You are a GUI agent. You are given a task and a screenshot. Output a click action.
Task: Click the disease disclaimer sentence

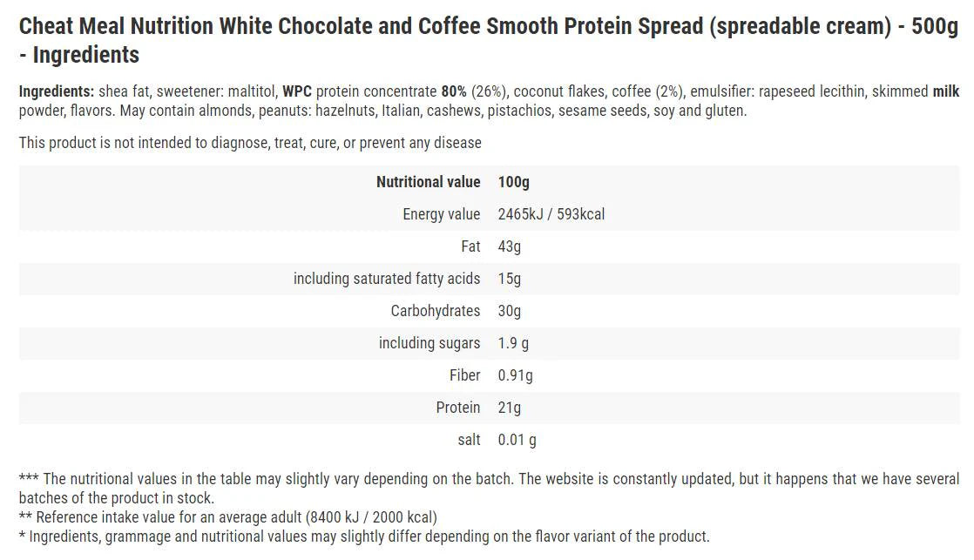250,142
